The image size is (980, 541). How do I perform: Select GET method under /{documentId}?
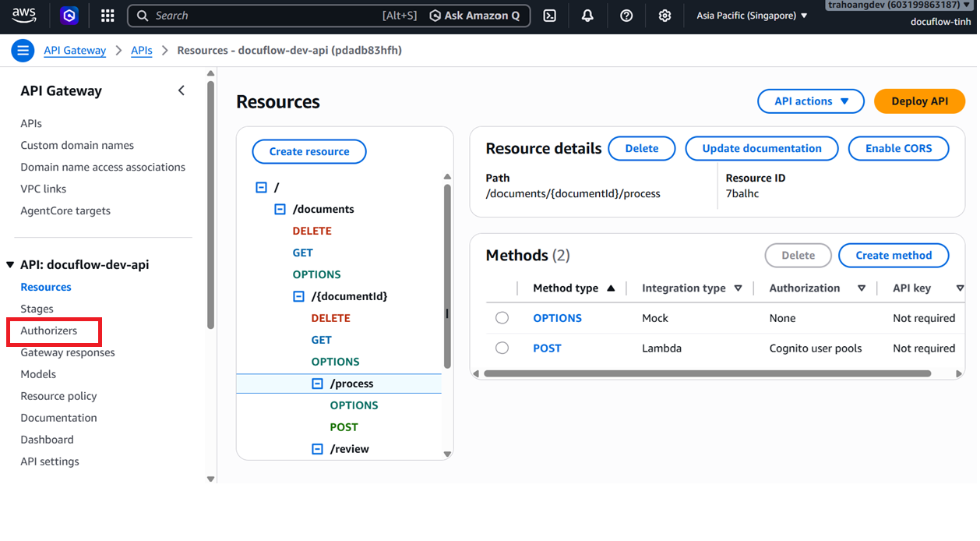[x=322, y=340]
